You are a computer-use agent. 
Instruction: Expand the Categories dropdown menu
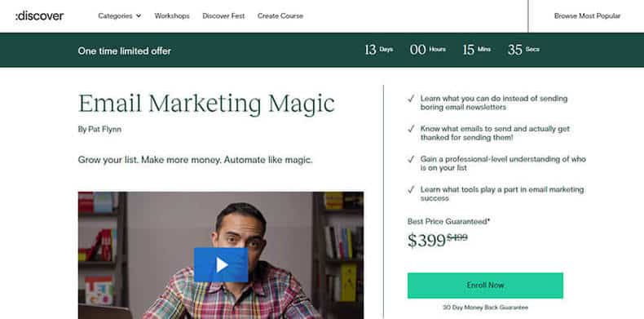tap(120, 16)
